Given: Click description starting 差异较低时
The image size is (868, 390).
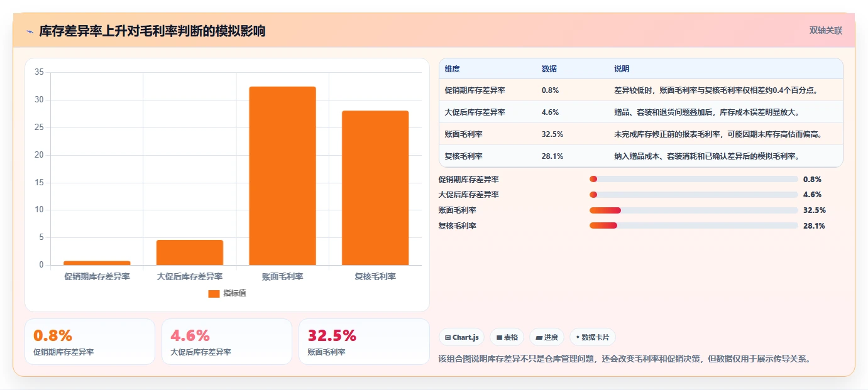Looking at the screenshot, I should (717, 90).
